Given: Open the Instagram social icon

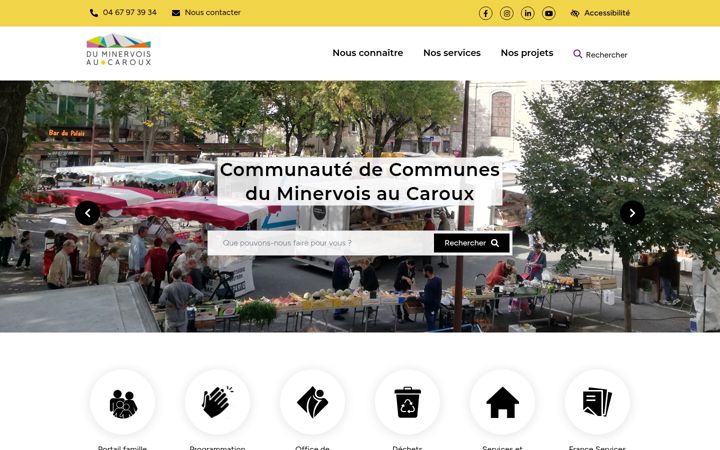Looking at the screenshot, I should coord(506,13).
